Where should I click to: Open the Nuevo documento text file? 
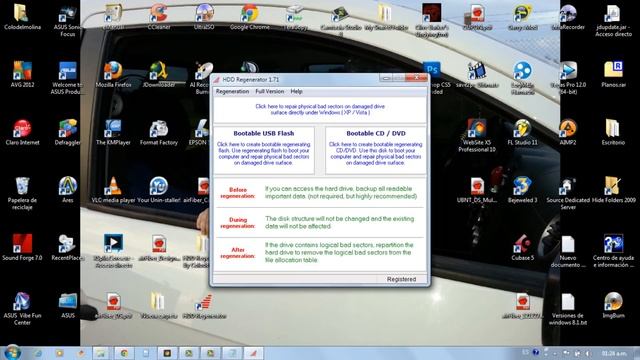pyautogui.click(x=568, y=251)
